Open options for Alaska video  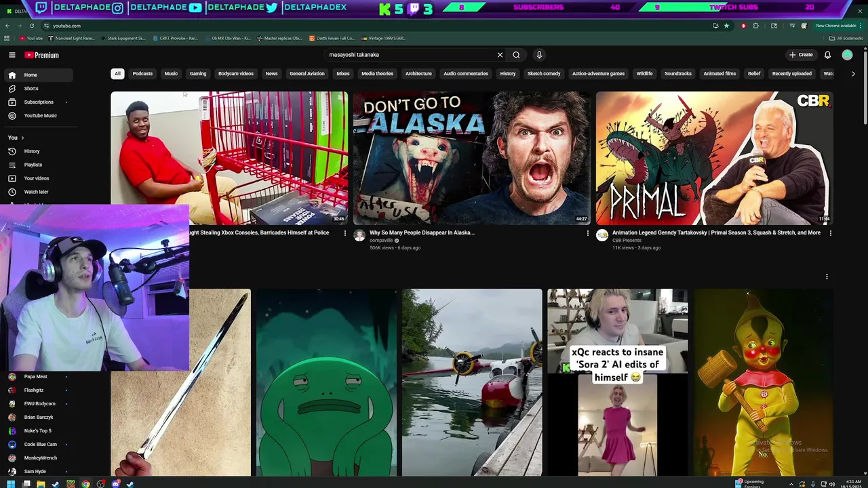pos(588,233)
